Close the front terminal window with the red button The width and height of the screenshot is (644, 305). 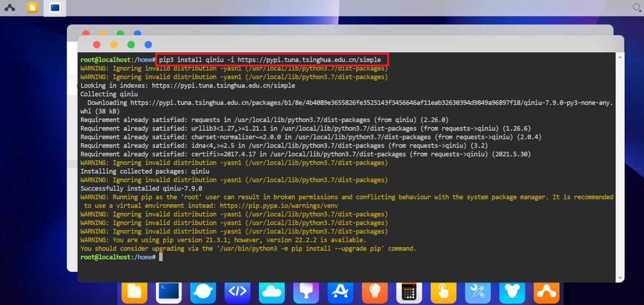coord(97,45)
